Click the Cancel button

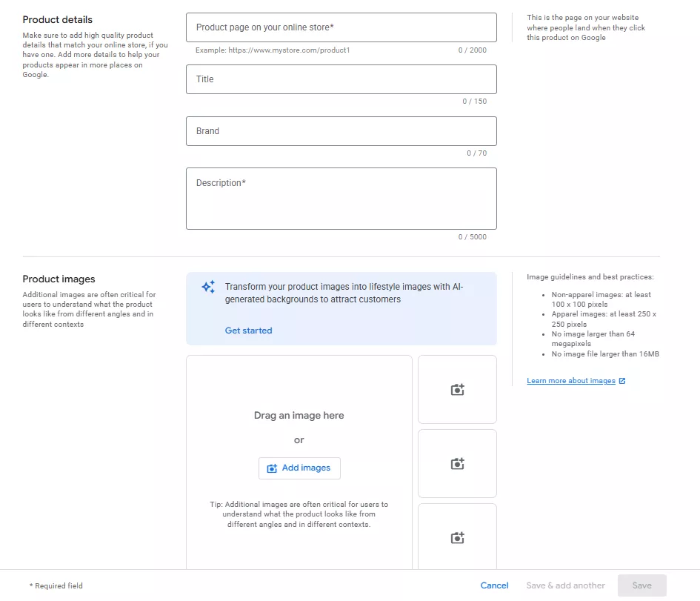(x=494, y=585)
